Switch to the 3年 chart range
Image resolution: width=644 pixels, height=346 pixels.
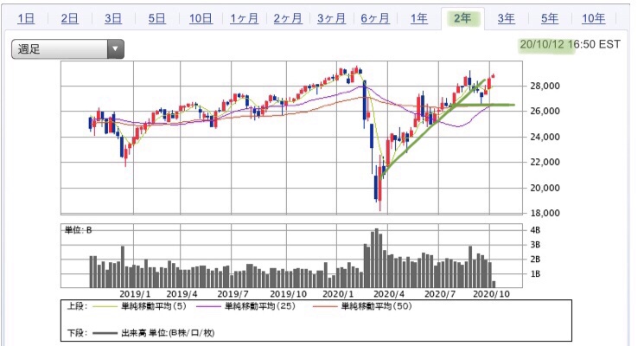(506, 18)
